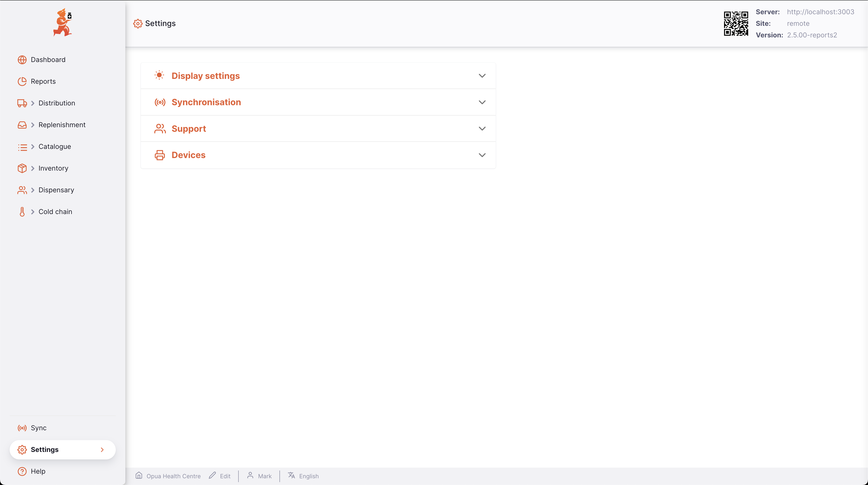This screenshot has height=485, width=868.
Task: Collapse the Support section chevron
Action: 482,128
